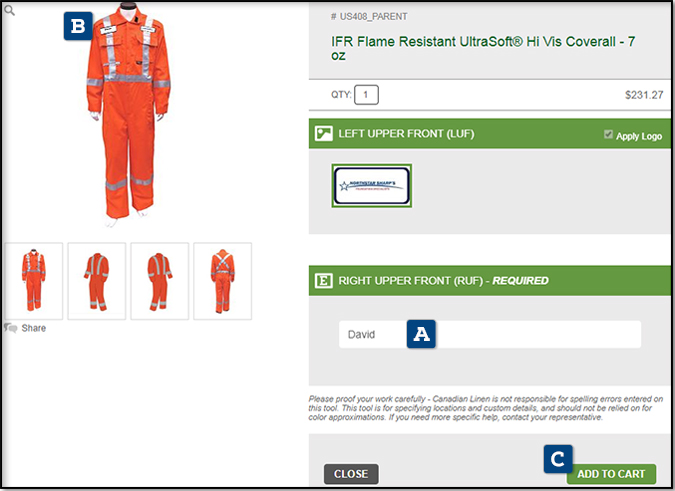Select the third coverall side view thumbnail
675x491 pixels.
(x=159, y=280)
